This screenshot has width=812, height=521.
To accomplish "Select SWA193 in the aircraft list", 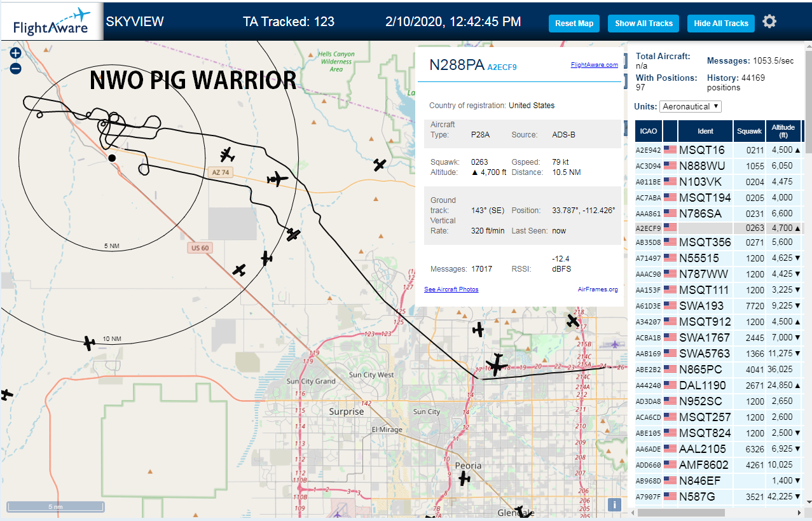I will click(701, 306).
